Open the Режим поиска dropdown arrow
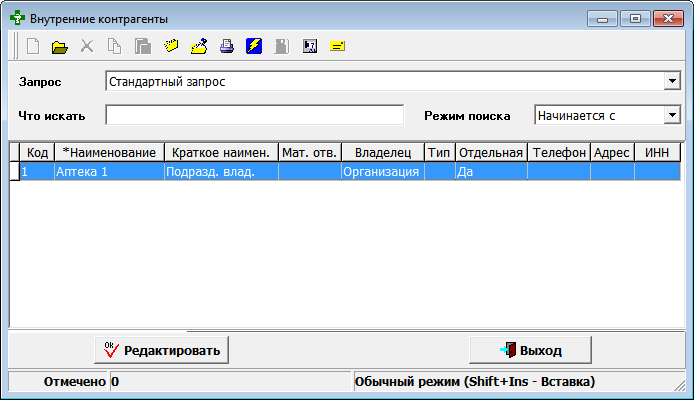694x400 pixels. [x=672, y=115]
